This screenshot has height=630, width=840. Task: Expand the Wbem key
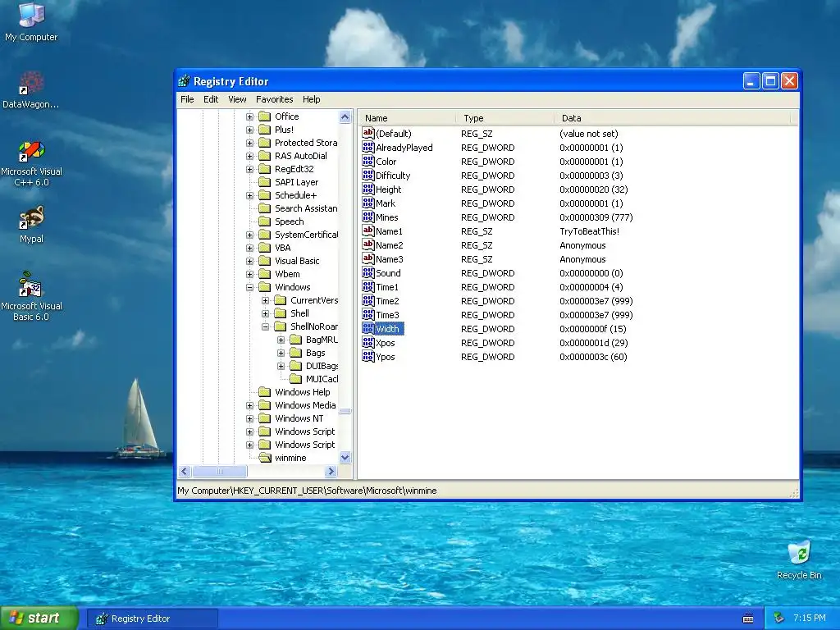tap(249, 274)
